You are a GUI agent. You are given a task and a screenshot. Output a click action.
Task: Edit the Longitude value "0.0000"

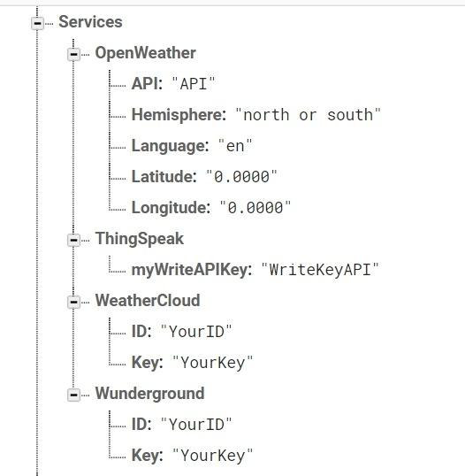[255, 208]
